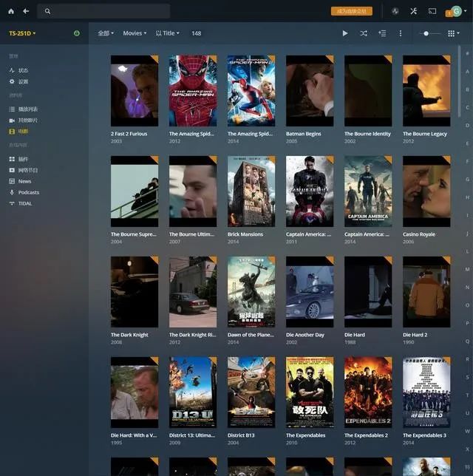Expand the TS-251D server dropdown
This screenshot has height=476, width=473.
(x=22, y=33)
